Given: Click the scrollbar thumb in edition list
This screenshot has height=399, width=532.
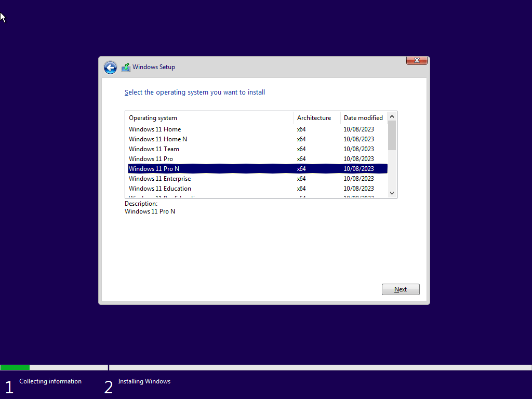Looking at the screenshot, I should pyautogui.click(x=392, y=136).
